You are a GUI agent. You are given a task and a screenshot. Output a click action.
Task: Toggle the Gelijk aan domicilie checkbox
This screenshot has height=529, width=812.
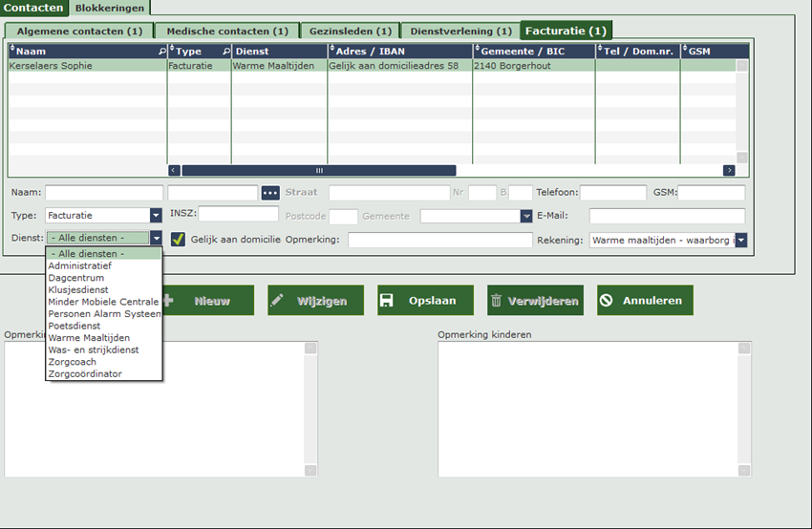tap(178, 240)
